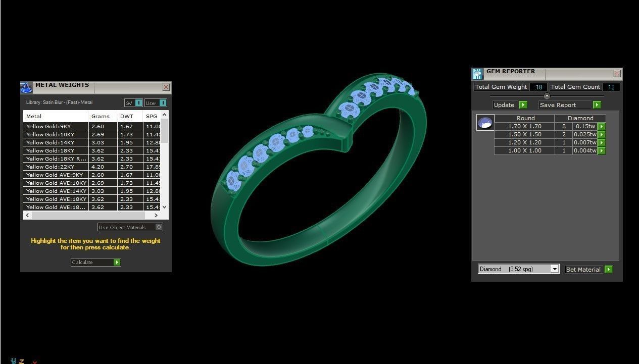Click the Update button
The image size is (639, 364).
pyautogui.click(x=506, y=105)
